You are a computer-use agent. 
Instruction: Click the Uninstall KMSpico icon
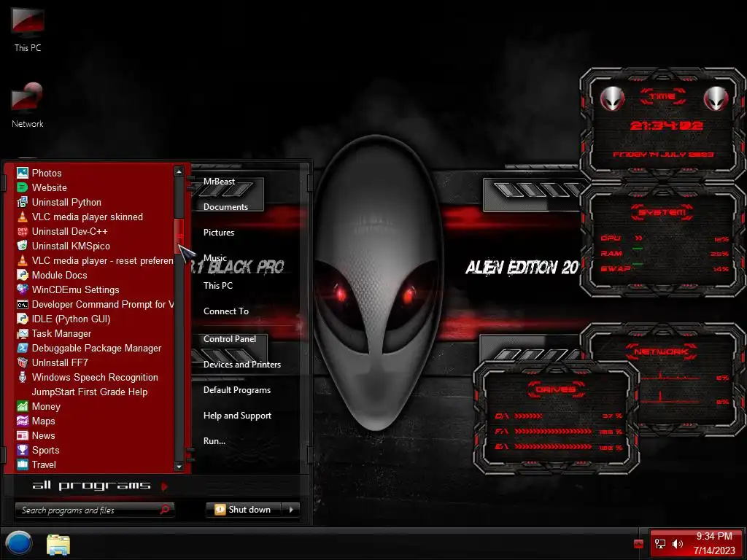(x=23, y=246)
